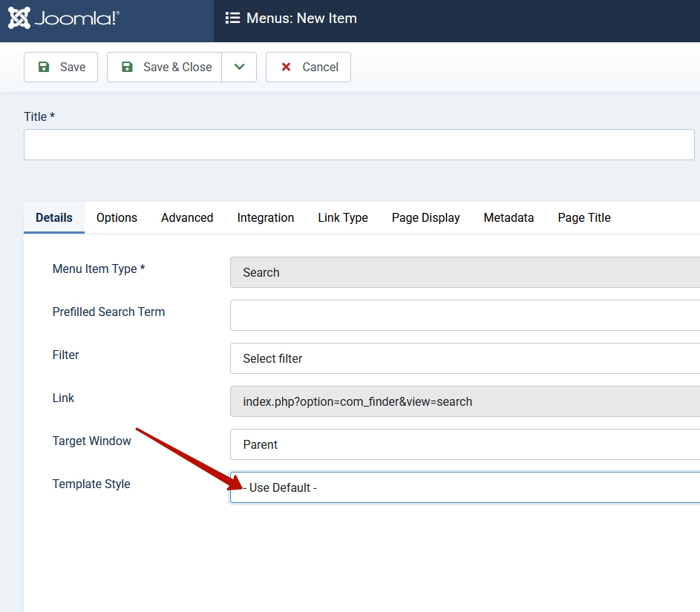Cancel the new menu item

coord(308,67)
